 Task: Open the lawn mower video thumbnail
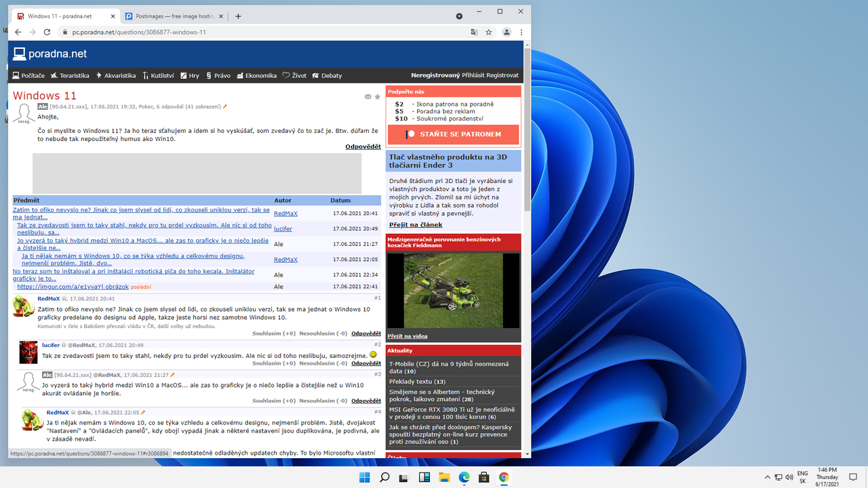coord(453,291)
